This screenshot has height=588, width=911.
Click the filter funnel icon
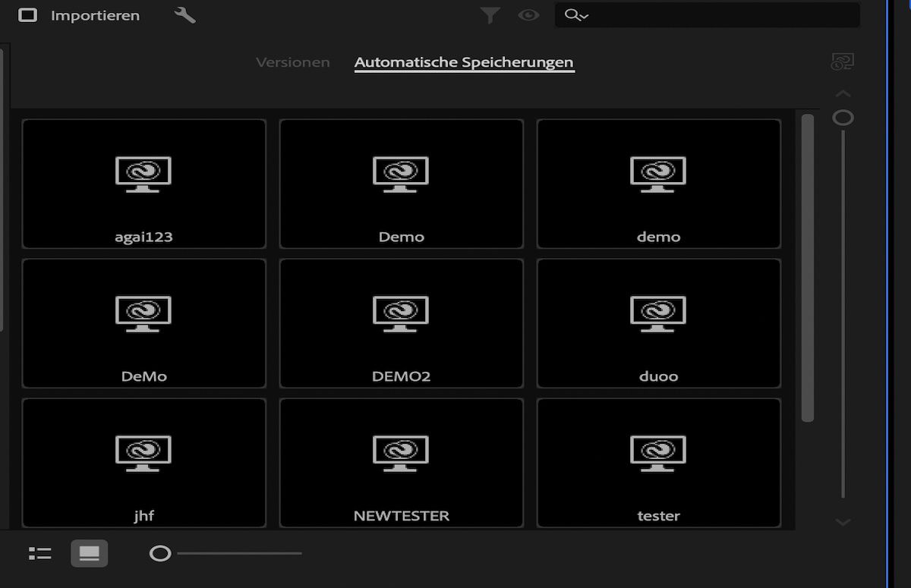click(490, 14)
